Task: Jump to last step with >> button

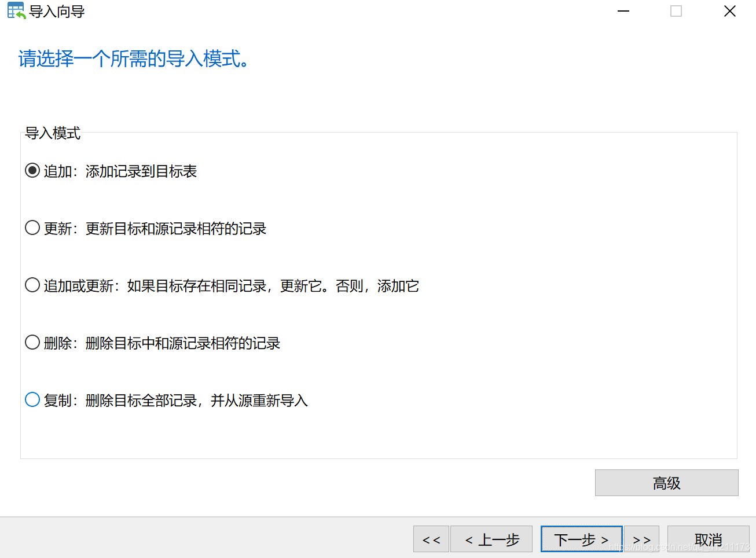Action: coord(642,539)
